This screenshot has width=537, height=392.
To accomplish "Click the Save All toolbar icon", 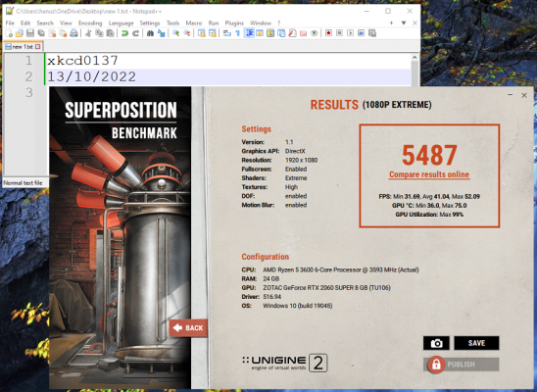I will 41,33.
